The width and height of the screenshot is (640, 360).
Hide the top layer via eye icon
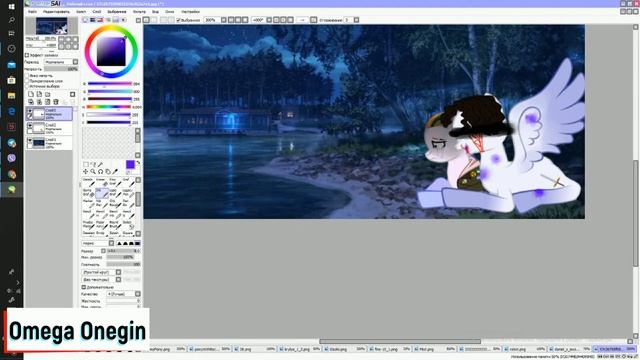[x=29, y=111]
